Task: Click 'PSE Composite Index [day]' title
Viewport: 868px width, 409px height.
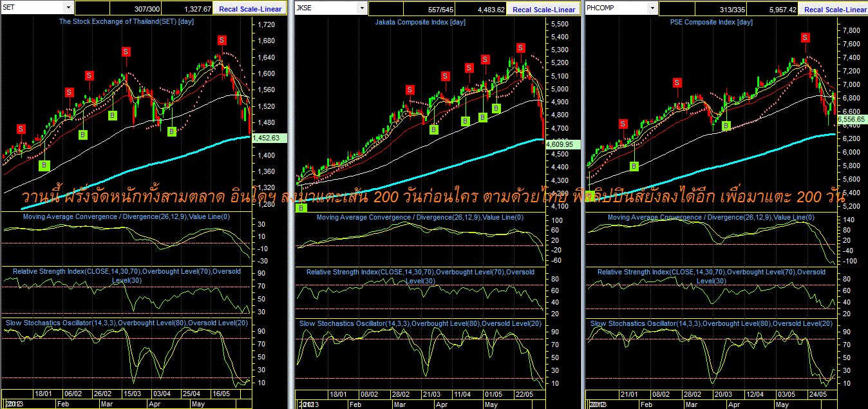Action: [712, 22]
